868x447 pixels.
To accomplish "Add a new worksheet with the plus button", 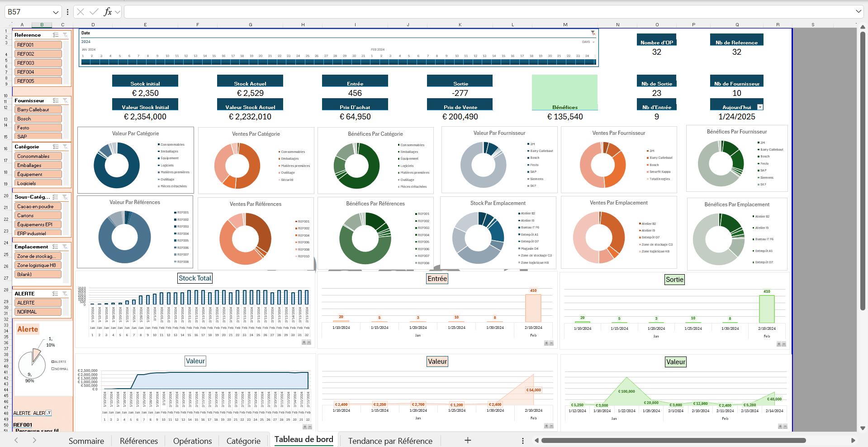I will point(467,440).
